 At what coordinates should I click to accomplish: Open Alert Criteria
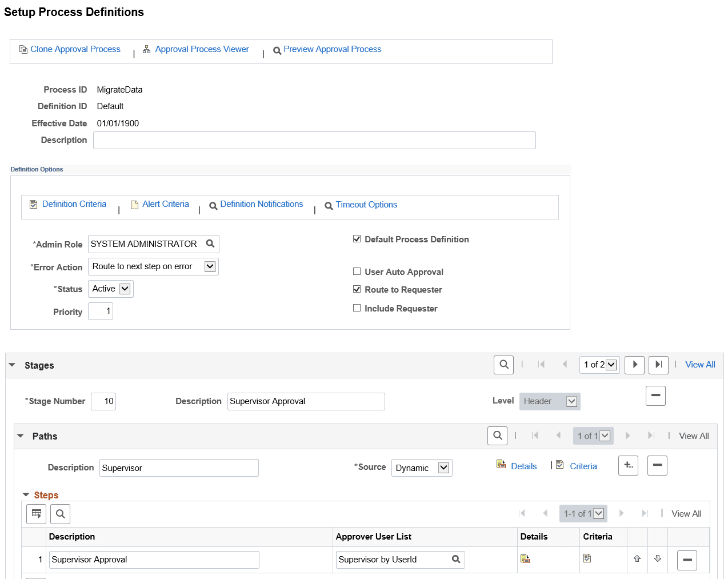[166, 204]
